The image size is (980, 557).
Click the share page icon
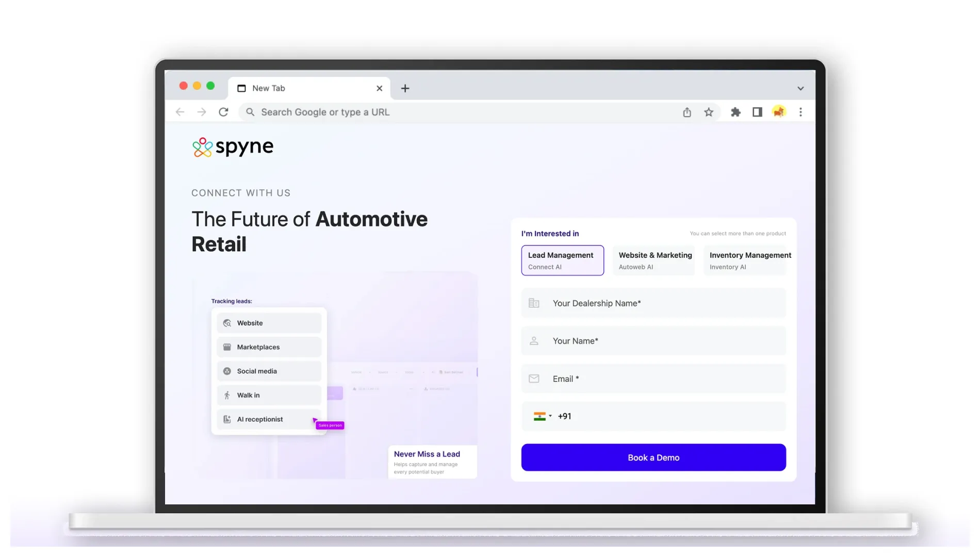point(687,112)
